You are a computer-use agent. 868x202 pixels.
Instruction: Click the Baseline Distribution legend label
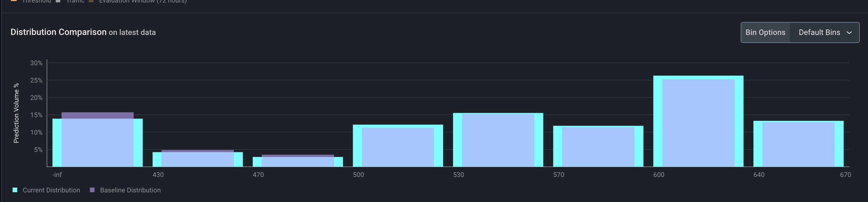130,190
